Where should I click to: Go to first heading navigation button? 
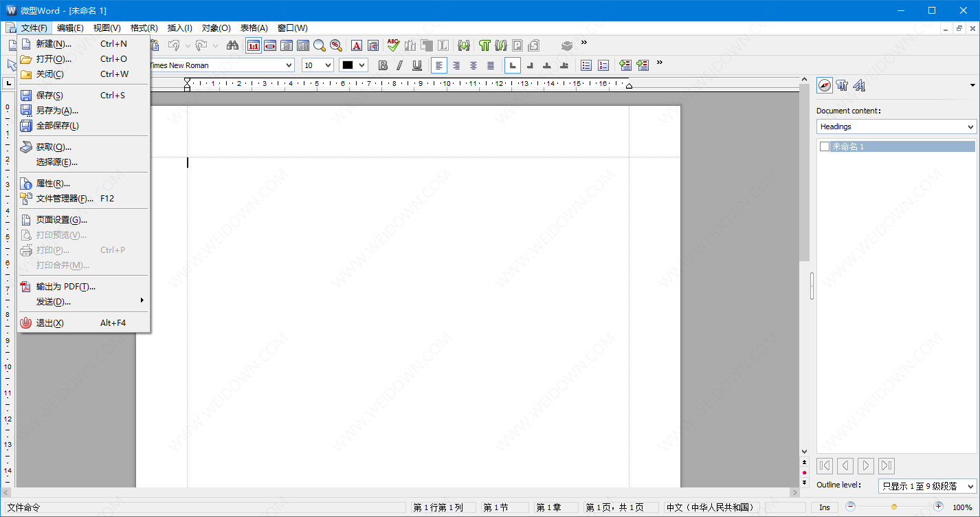click(x=825, y=465)
